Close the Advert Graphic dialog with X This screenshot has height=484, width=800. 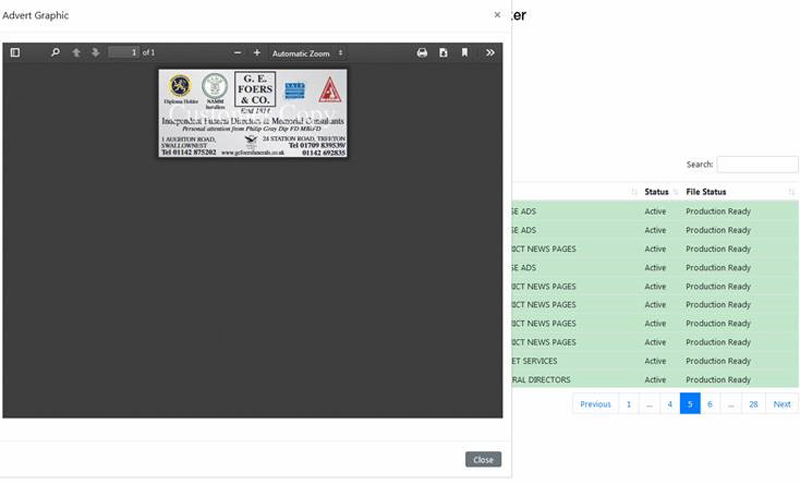pos(497,15)
